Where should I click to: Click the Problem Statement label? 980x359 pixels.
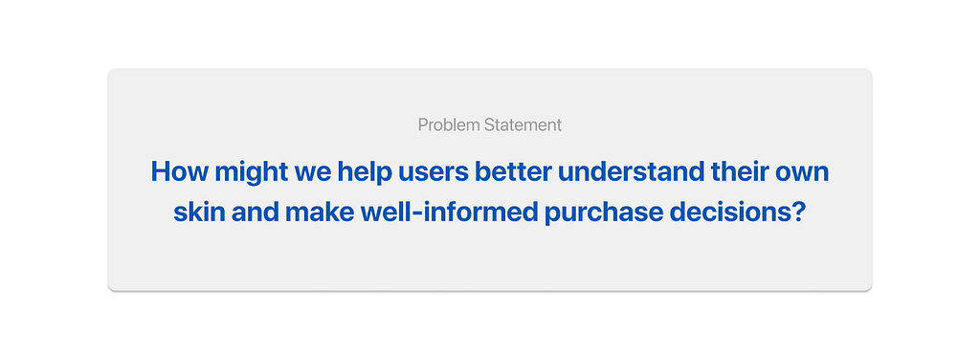click(489, 125)
